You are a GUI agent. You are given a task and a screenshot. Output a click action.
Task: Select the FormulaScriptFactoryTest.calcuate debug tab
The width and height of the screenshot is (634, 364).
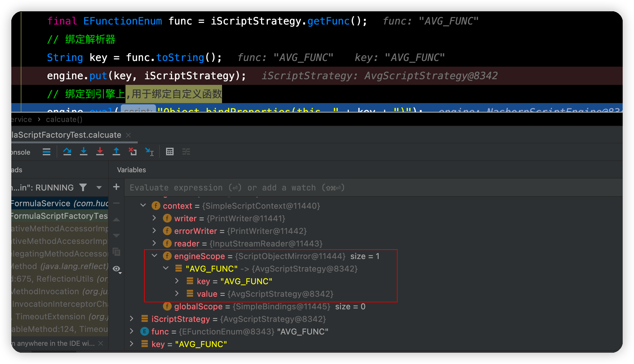pyautogui.click(x=66, y=135)
